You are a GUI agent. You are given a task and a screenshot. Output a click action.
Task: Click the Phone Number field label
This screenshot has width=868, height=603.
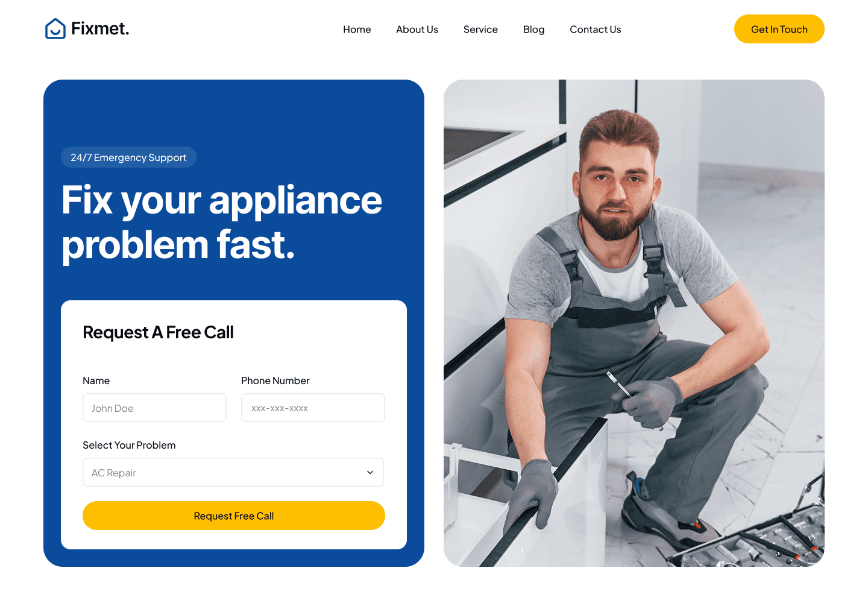[x=275, y=380]
